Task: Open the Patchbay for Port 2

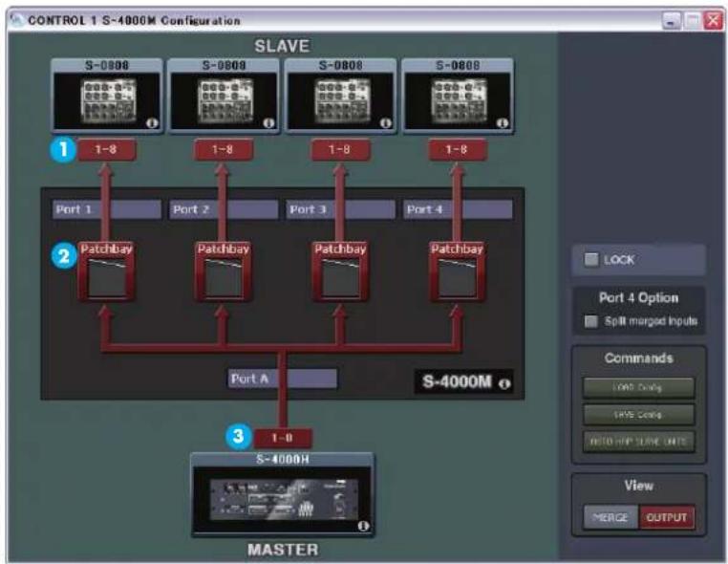Action: point(224,271)
